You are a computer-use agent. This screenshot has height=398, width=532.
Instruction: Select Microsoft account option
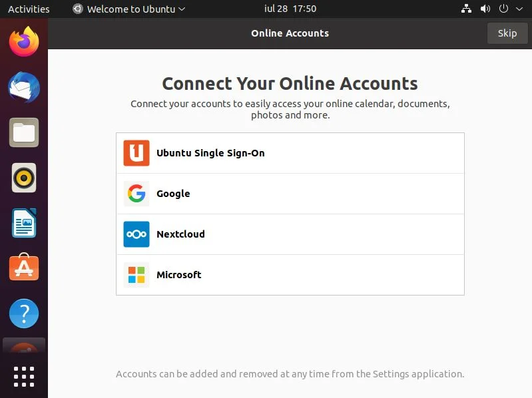290,275
